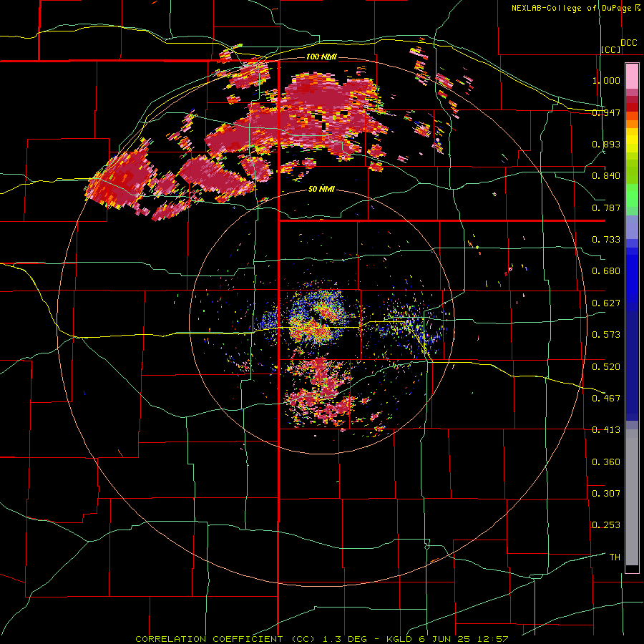The height and width of the screenshot is (644, 644).
Task: Click the [CC] legend heading
Action: tap(611, 49)
